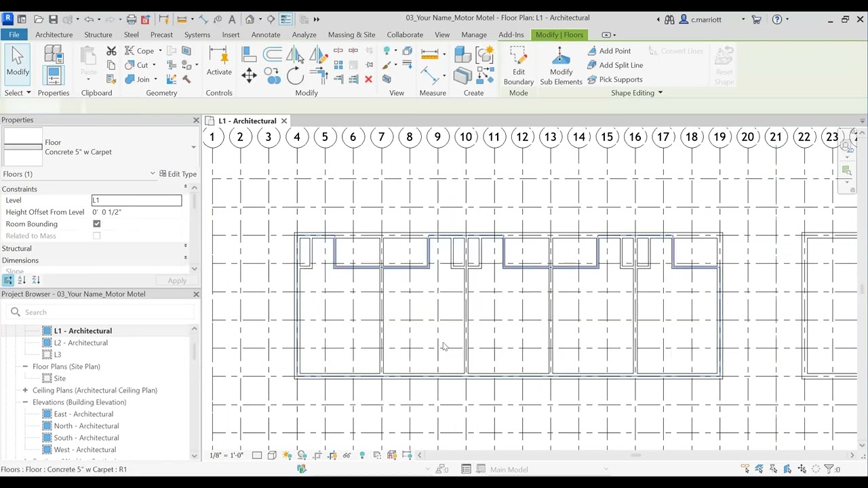The width and height of the screenshot is (868, 488).
Task: Toggle Select Pinned Elements status icon
Action: tap(774, 469)
